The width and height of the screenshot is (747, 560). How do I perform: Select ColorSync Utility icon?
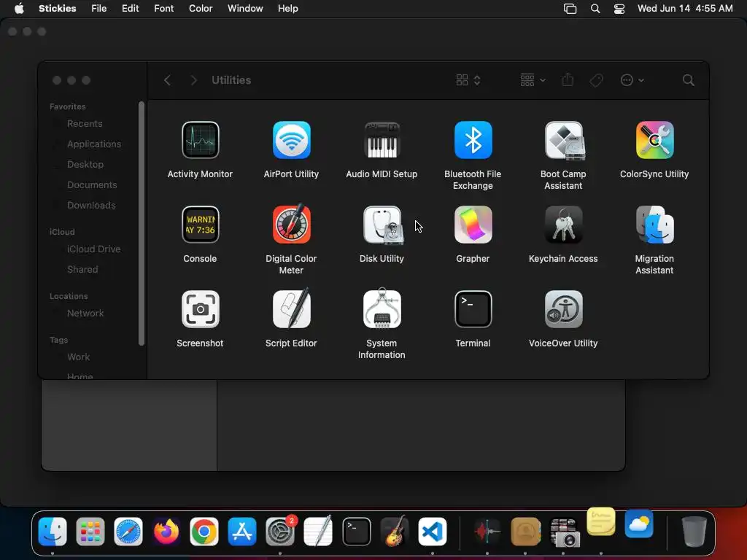coord(654,140)
